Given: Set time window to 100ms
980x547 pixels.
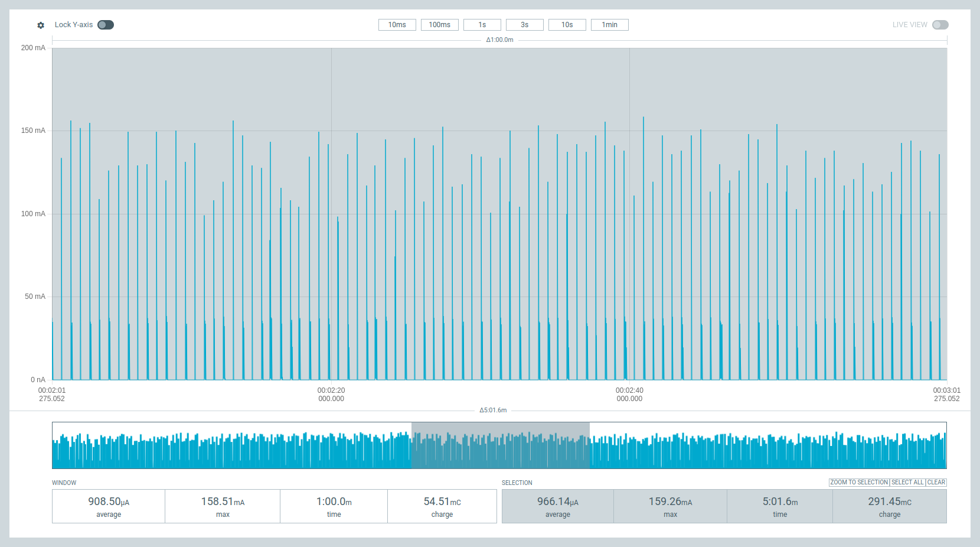Looking at the screenshot, I should (440, 25).
